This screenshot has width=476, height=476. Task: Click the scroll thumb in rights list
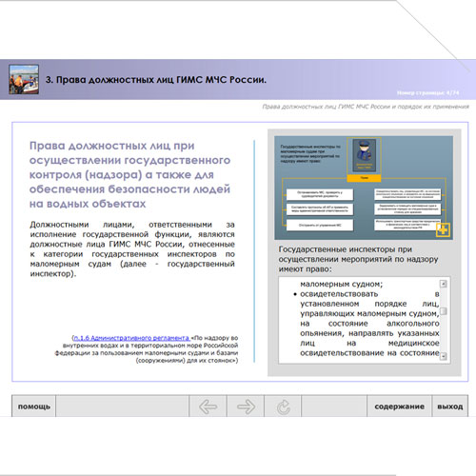pos(444,311)
